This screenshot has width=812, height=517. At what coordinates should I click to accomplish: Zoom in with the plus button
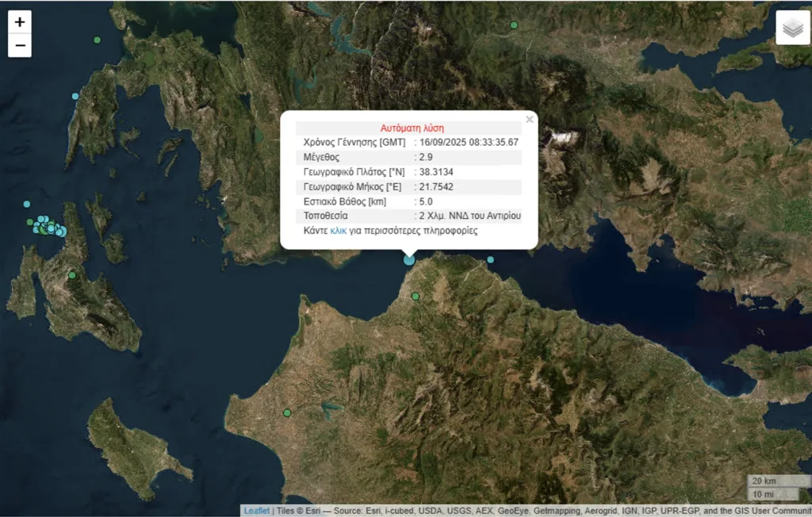click(x=20, y=22)
